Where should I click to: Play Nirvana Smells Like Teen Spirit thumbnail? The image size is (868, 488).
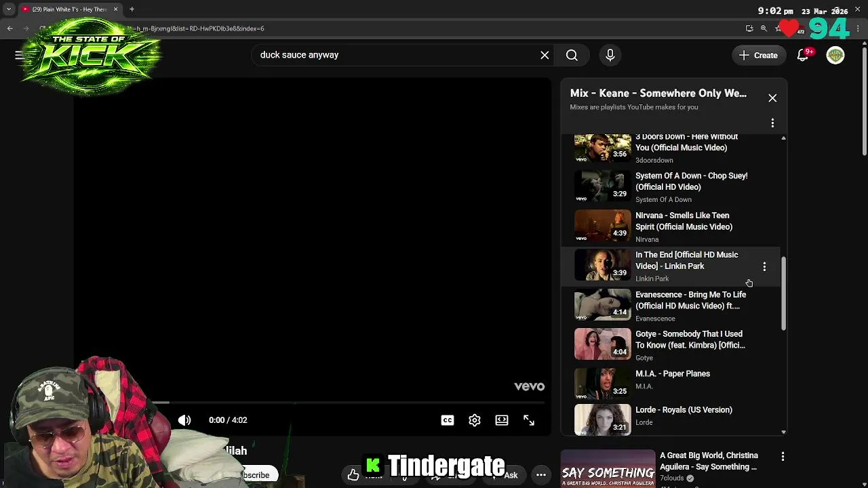[602, 226]
